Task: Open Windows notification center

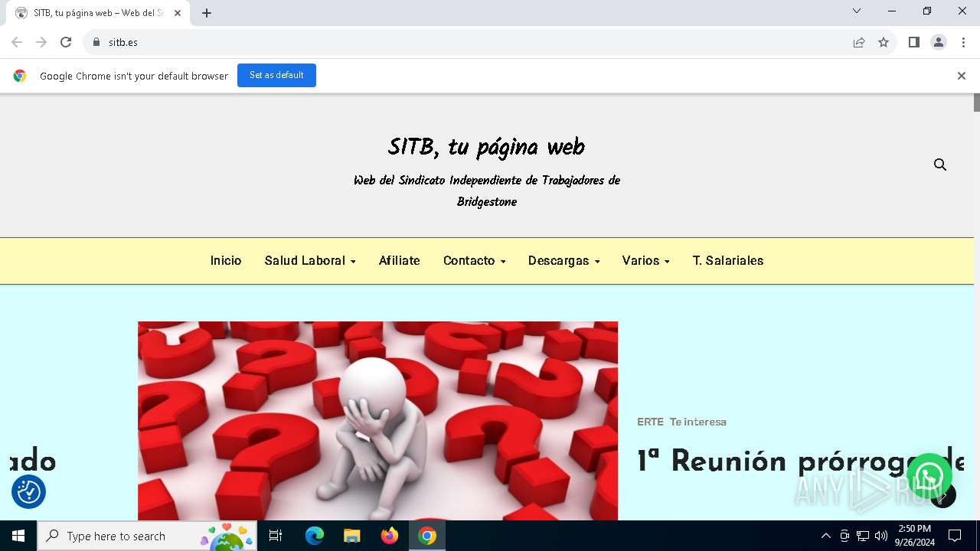Action: (955, 536)
